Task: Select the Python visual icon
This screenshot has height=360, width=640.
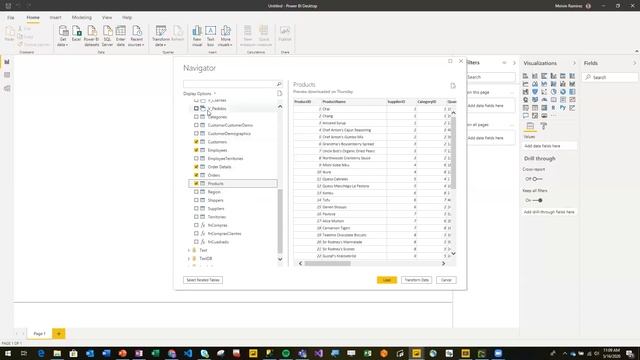Action: (x=563, y=108)
